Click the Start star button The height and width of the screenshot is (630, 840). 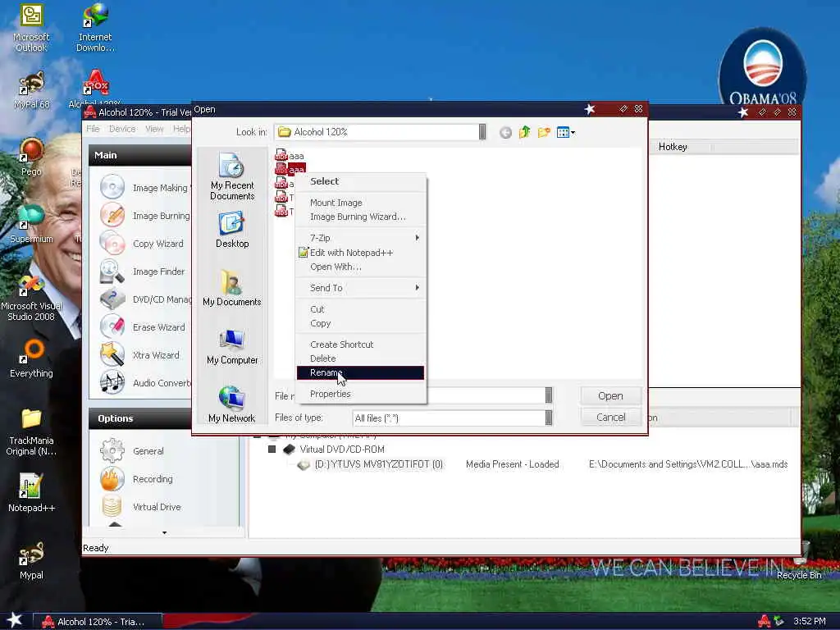click(x=15, y=620)
